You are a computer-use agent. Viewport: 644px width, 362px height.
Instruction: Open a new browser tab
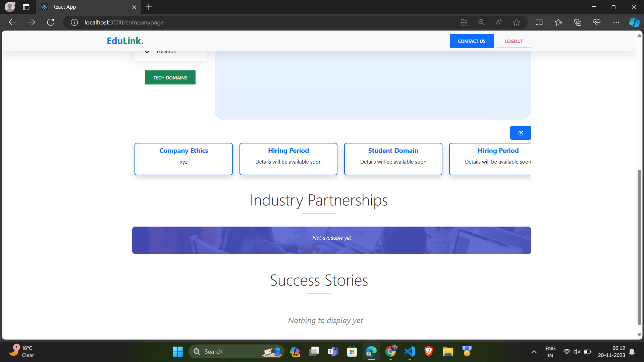[x=149, y=7]
